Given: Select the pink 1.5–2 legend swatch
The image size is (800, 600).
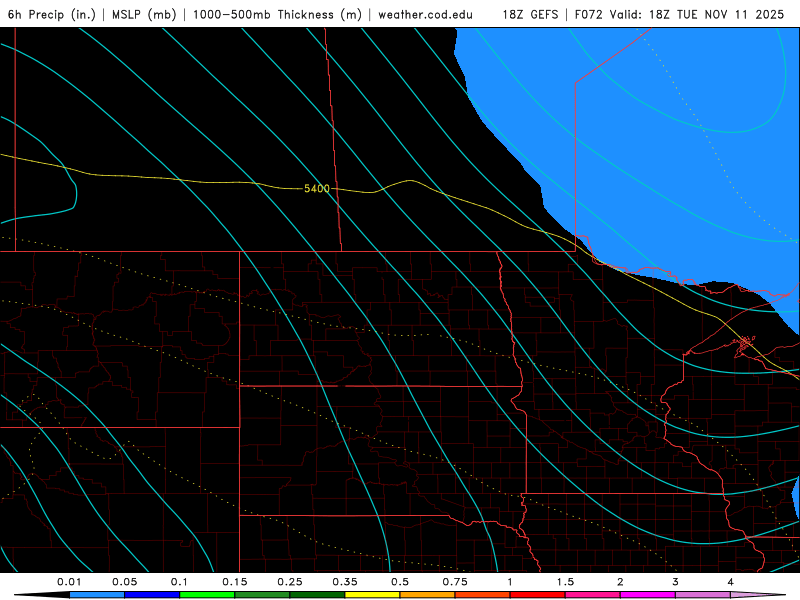Looking at the screenshot, I should coord(593,595).
